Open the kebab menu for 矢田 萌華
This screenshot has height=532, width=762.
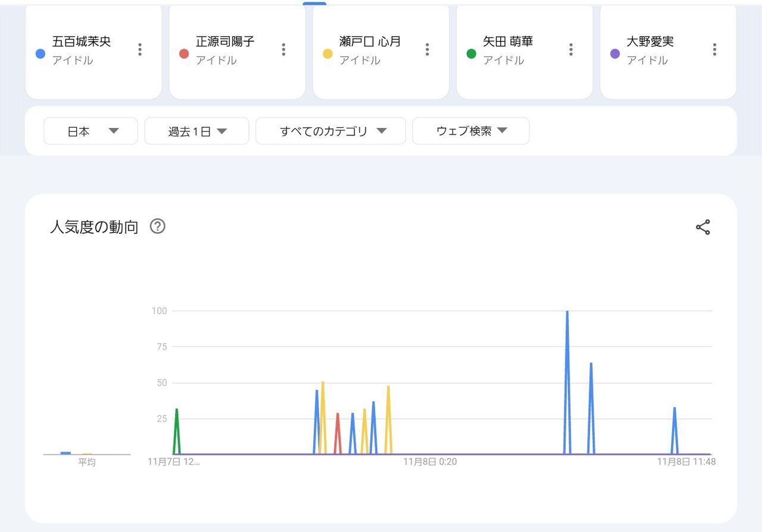coord(571,50)
